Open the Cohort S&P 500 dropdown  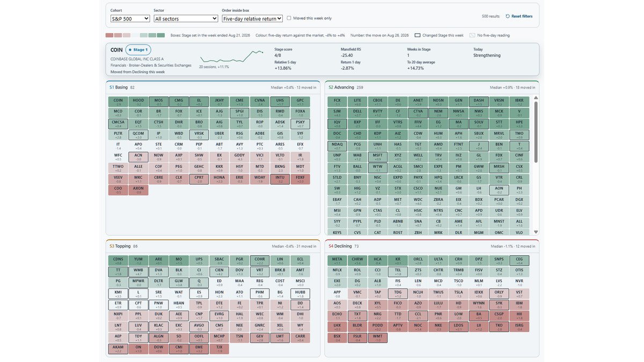coord(130,18)
